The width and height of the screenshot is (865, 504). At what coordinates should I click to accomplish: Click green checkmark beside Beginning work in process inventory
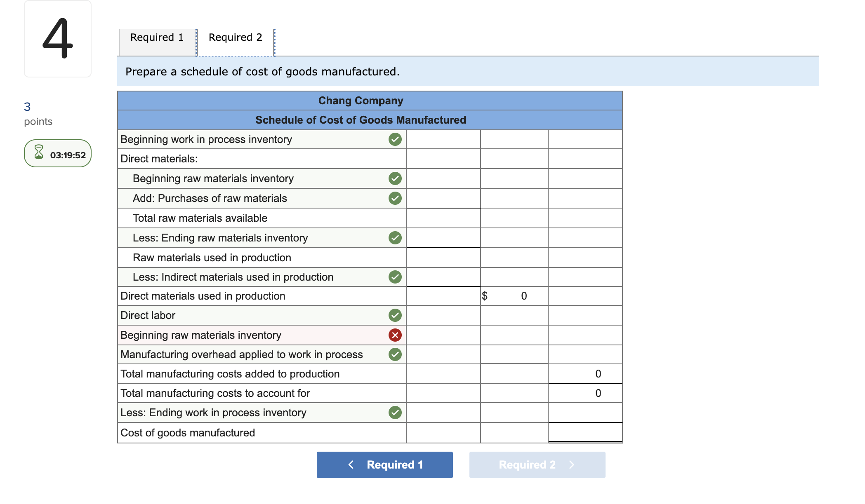[x=395, y=139]
